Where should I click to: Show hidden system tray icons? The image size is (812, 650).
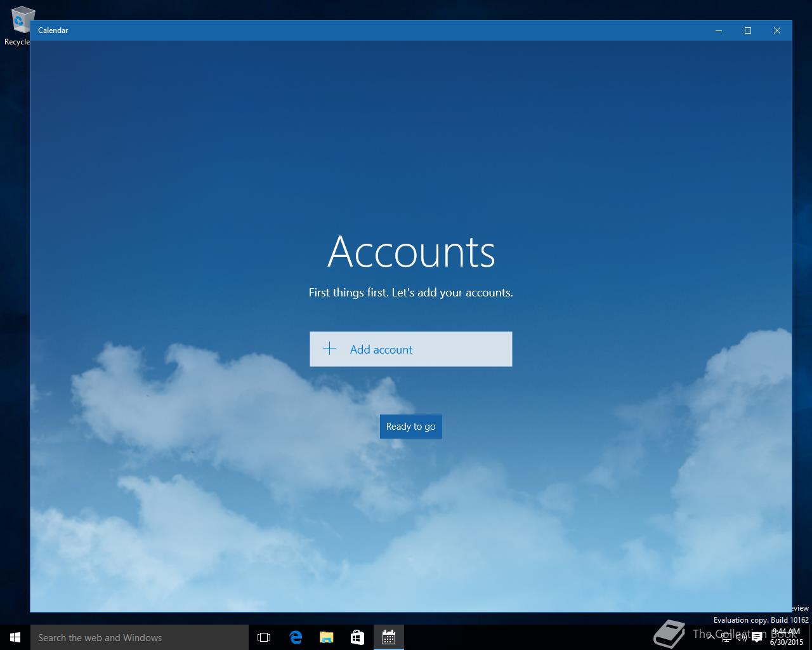coord(710,637)
